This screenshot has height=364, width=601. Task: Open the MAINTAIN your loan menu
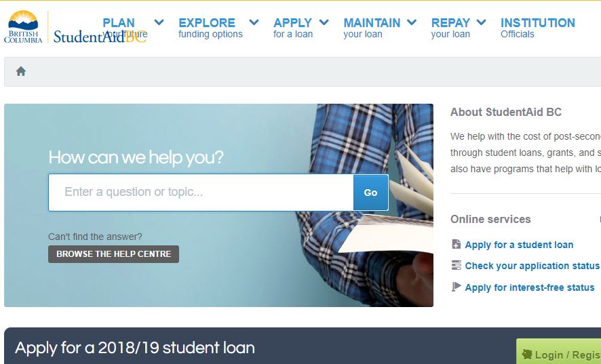pos(372,28)
